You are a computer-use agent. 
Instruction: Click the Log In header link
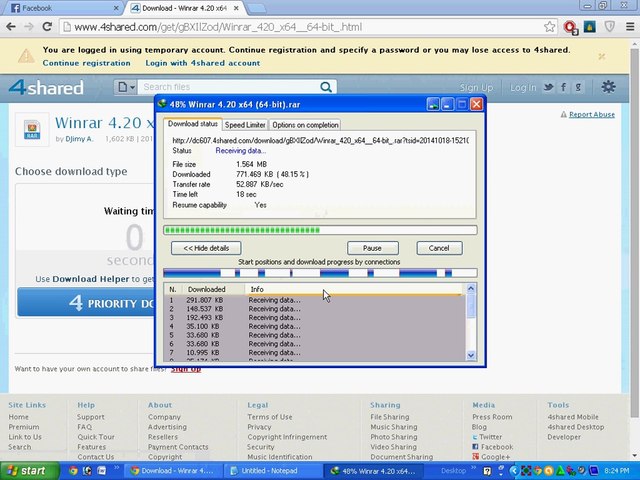523,87
